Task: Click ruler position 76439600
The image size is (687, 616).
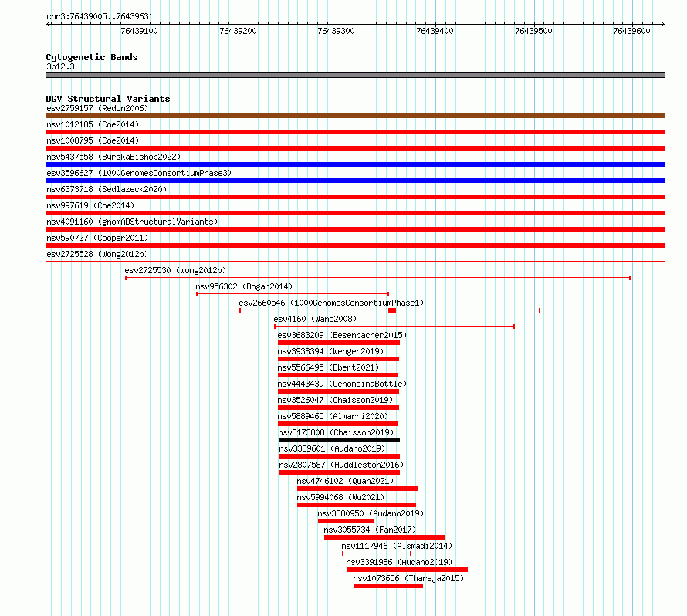Action: point(631,31)
